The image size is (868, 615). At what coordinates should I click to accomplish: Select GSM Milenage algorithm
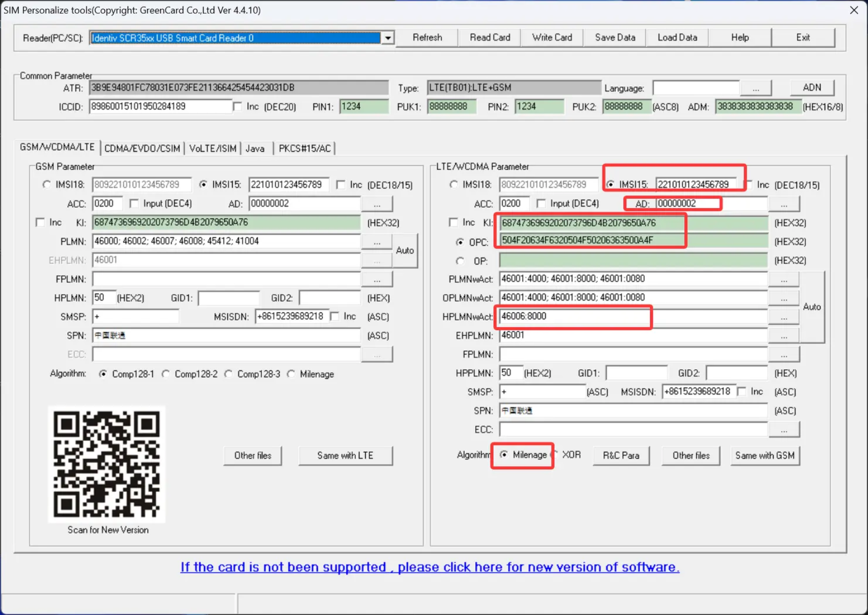pos(291,374)
